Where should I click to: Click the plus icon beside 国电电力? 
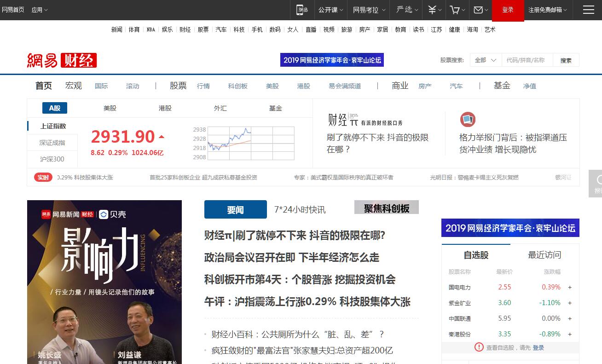click(x=570, y=287)
